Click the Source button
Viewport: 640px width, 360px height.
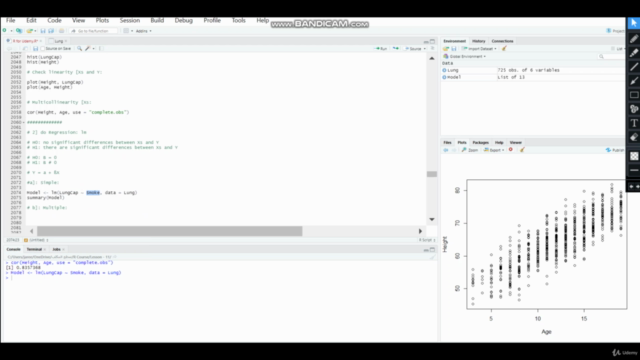[x=413, y=49]
